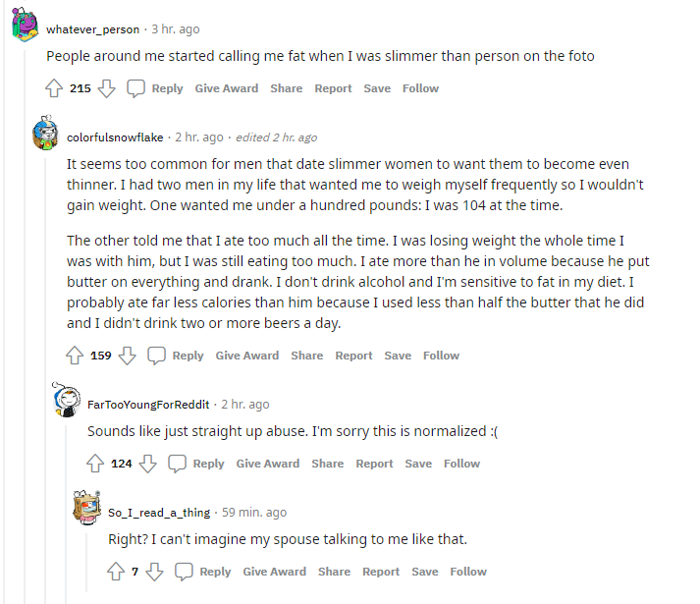Upvote So_I_read_a_thing's comment
The width and height of the screenshot is (700, 604).
click(116, 572)
